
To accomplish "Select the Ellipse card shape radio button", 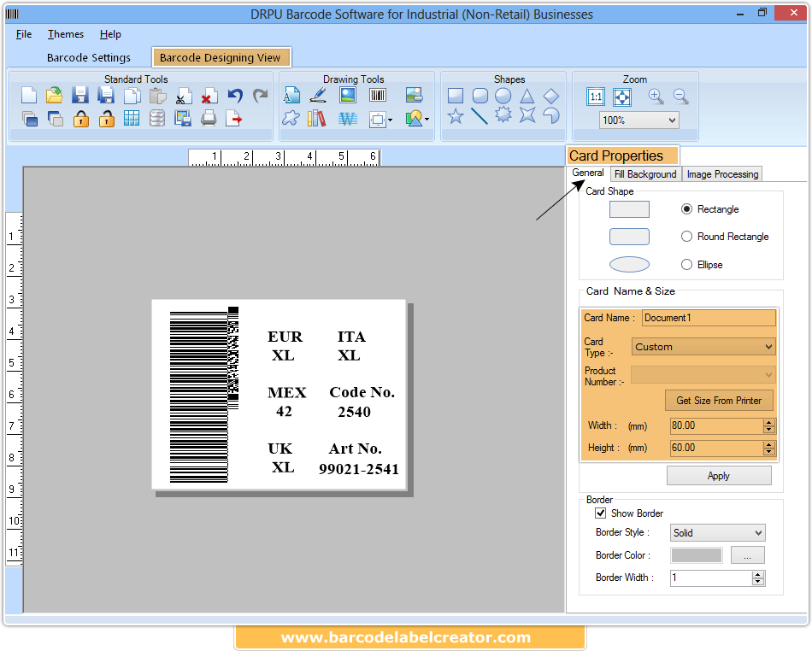I will click(x=686, y=265).
